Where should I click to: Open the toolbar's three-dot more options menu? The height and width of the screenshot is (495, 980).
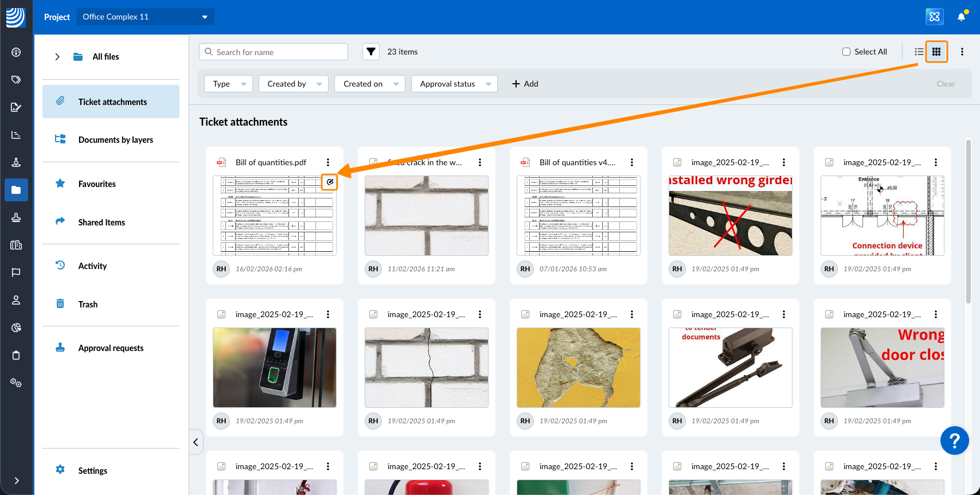coord(962,52)
